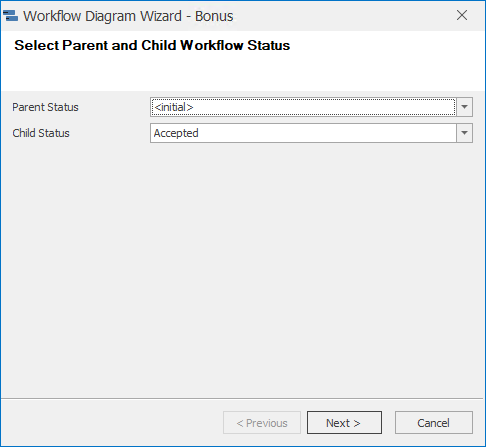Click the disabled Previous button
This screenshot has width=486, height=447.
click(x=262, y=423)
